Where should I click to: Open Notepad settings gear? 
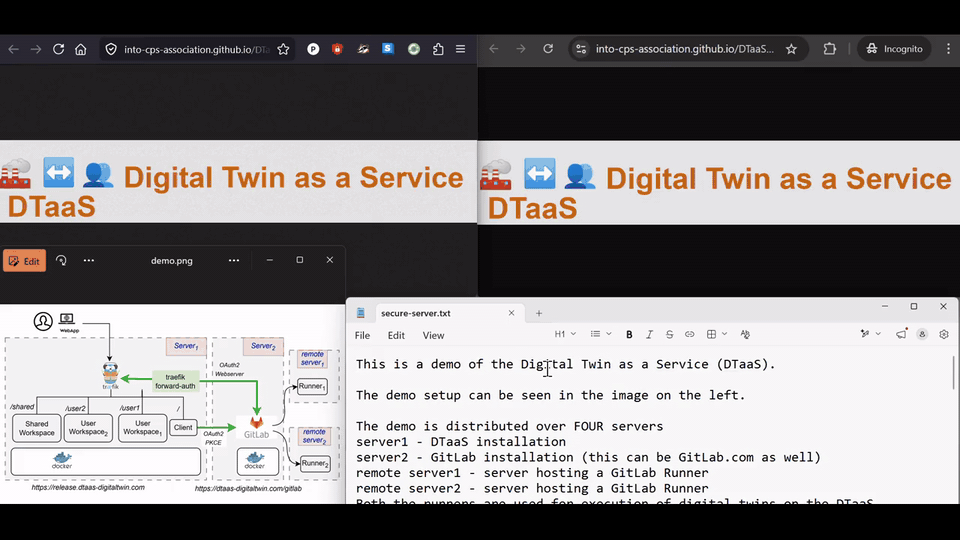point(943,334)
